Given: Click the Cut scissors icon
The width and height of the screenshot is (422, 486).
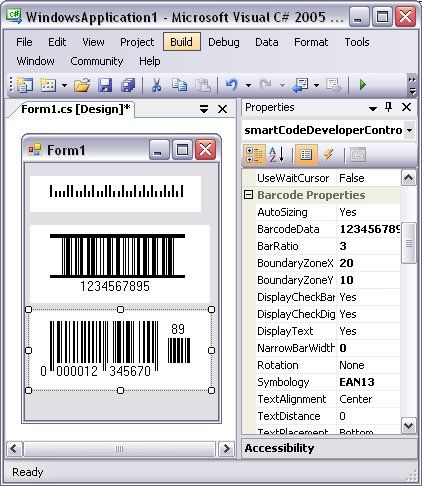Looking at the screenshot, I should pyautogui.click(x=157, y=85).
